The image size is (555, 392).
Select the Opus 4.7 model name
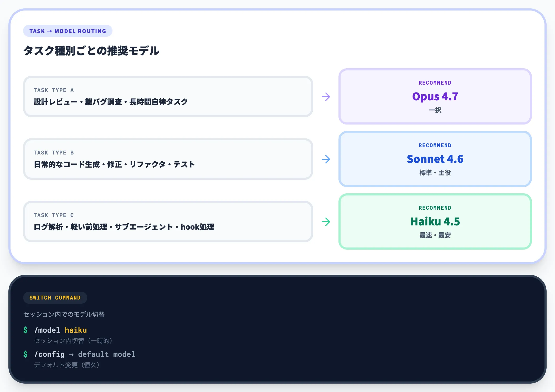pos(435,96)
